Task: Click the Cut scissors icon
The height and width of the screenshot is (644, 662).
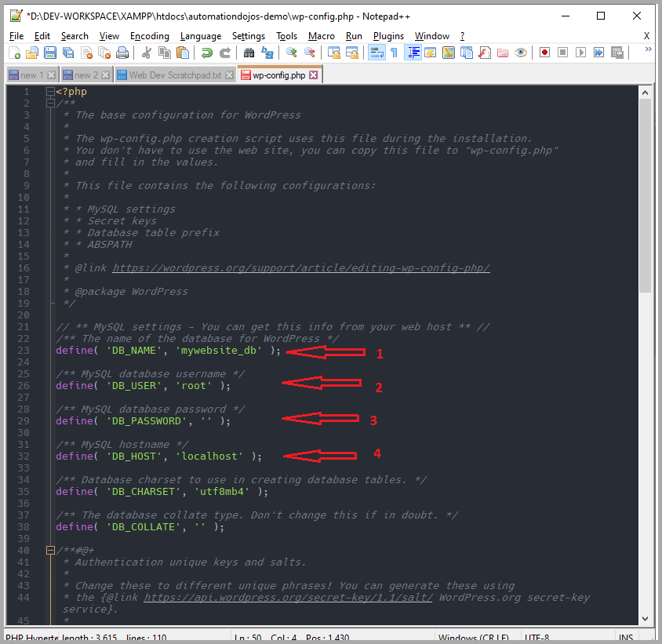Action: point(146,53)
